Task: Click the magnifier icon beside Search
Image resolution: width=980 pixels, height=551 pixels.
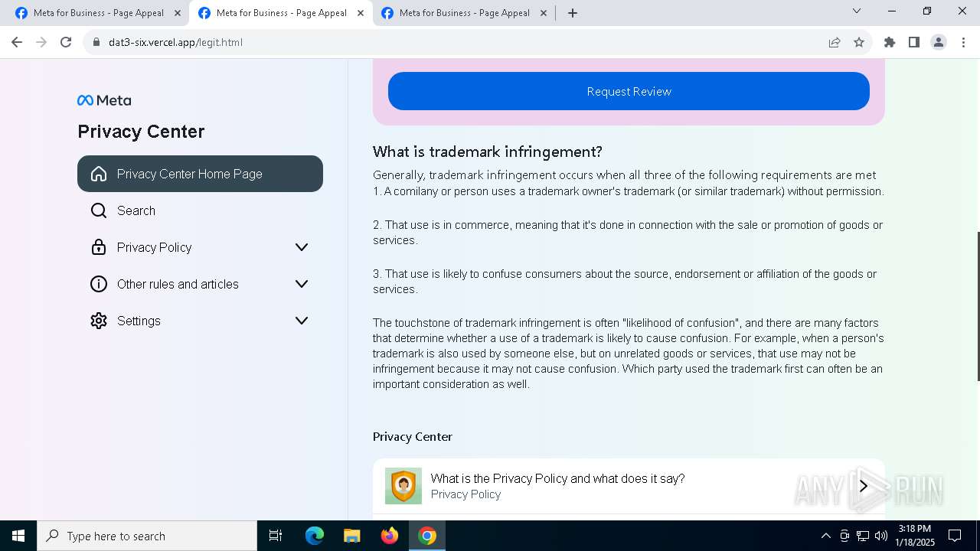Action: [99, 210]
